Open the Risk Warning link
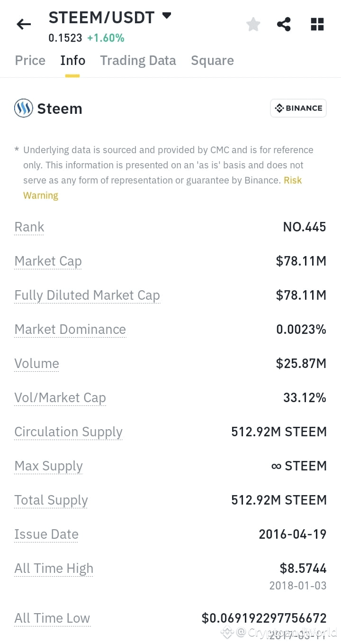This screenshot has width=341, height=644. 162,188
